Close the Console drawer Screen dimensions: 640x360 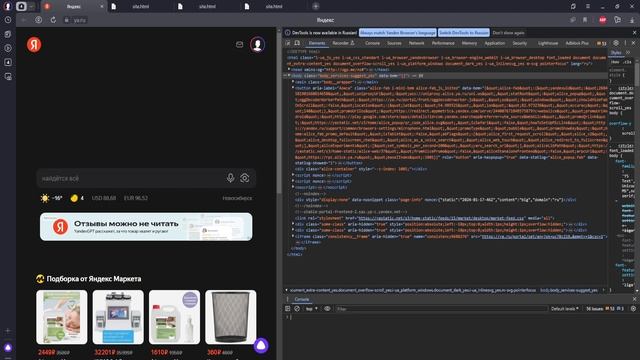[634, 299]
